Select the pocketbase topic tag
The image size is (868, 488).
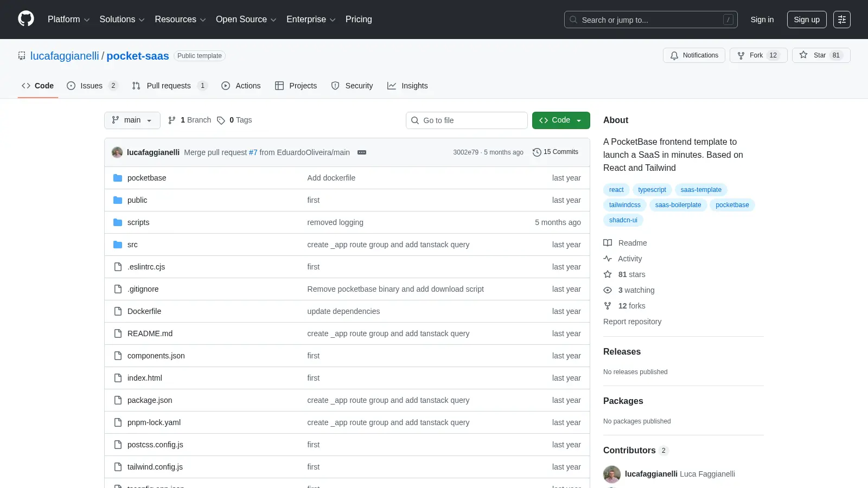coord(732,205)
